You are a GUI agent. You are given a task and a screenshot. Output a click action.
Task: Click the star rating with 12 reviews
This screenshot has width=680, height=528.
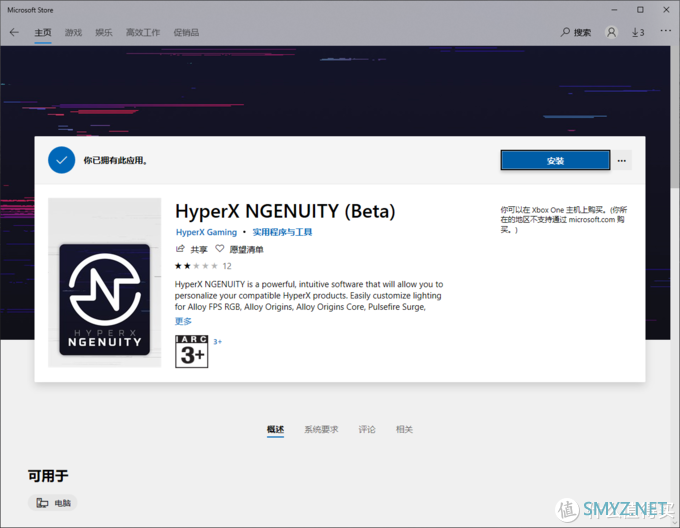coord(203,266)
